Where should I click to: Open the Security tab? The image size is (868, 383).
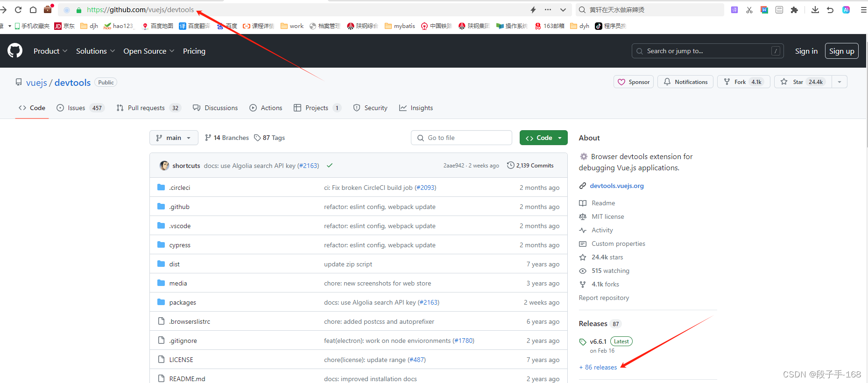(x=370, y=108)
